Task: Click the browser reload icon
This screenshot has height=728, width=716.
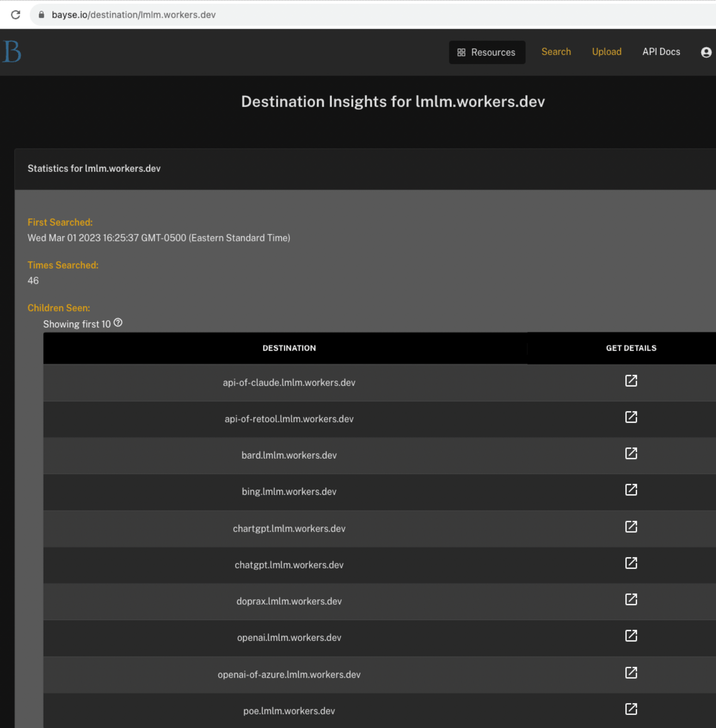Action: click(16, 15)
